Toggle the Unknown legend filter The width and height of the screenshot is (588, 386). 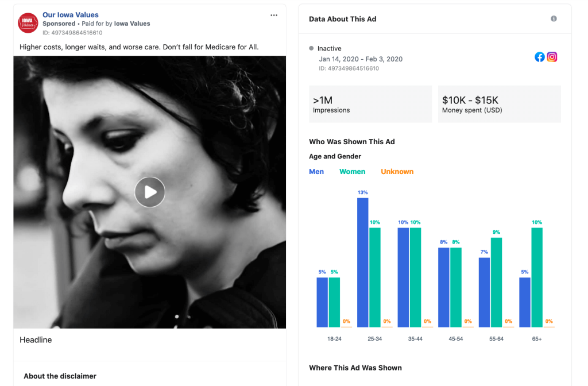tap(397, 171)
